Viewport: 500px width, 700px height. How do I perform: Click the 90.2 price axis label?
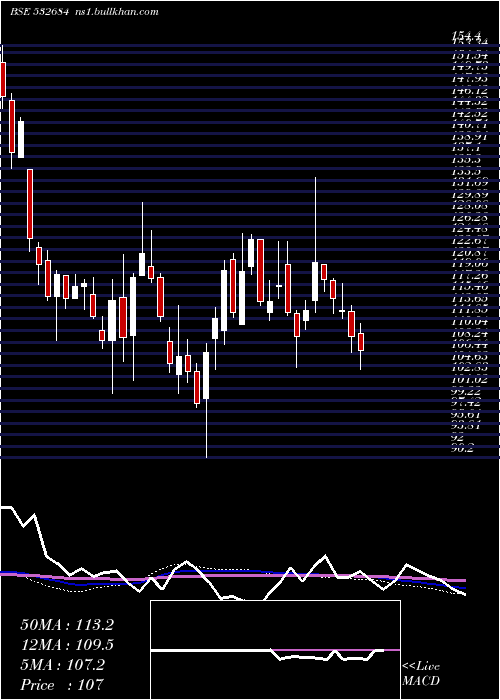click(x=462, y=449)
